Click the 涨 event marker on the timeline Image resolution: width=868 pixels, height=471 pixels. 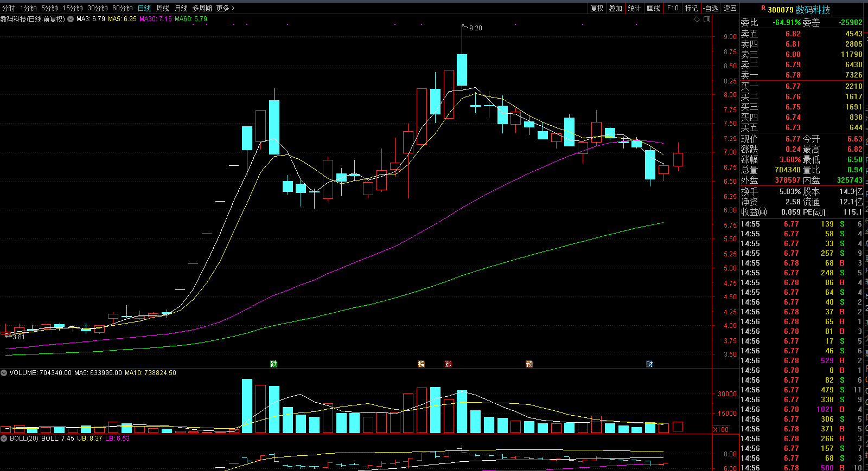pyautogui.click(x=448, y=364)
